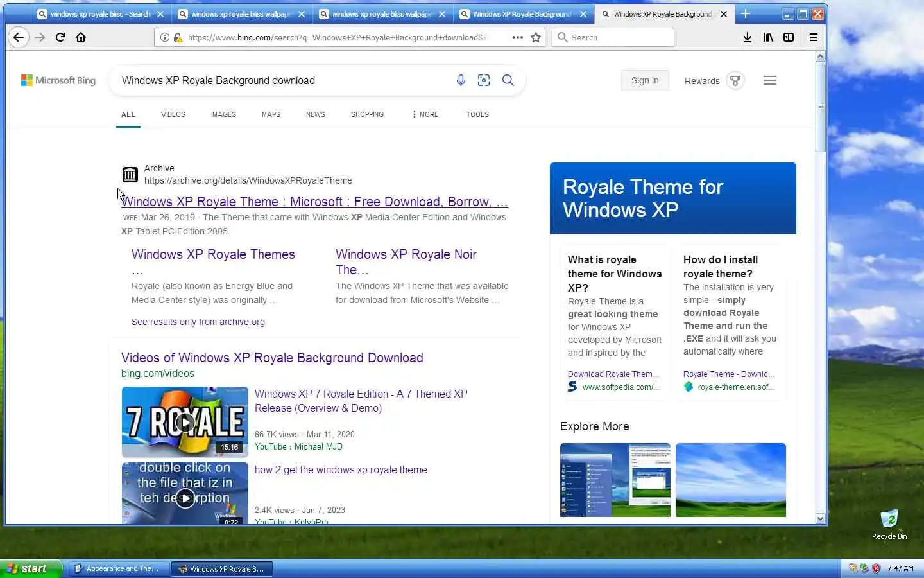Click 'bing.com/videos' green URL text
Viewport: 924px width, 578px height.
(x=158, y=373)
